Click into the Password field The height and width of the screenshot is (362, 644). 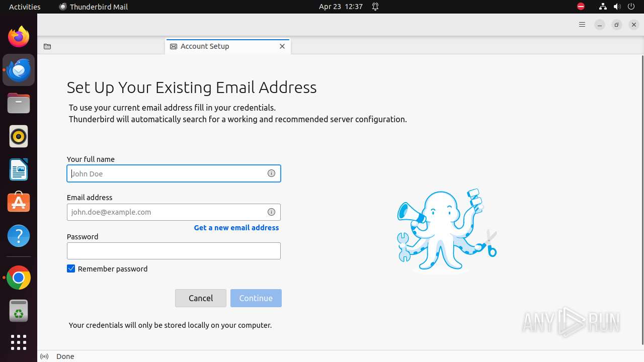tap(174, 251)
